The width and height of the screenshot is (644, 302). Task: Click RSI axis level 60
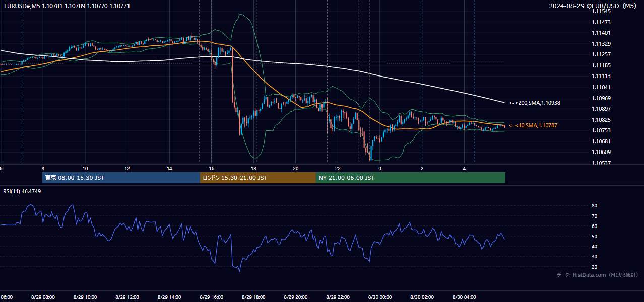(x=595, y=226)
